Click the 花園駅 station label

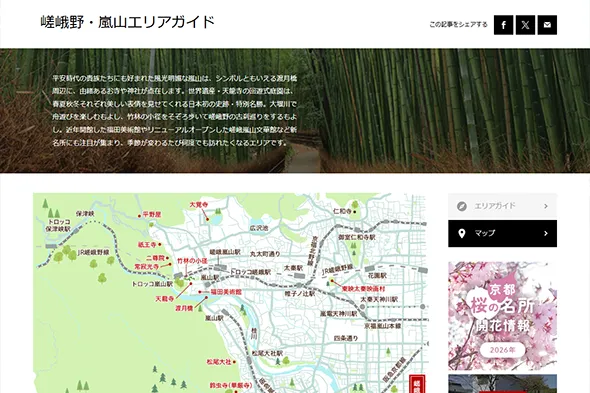point(377,276)
